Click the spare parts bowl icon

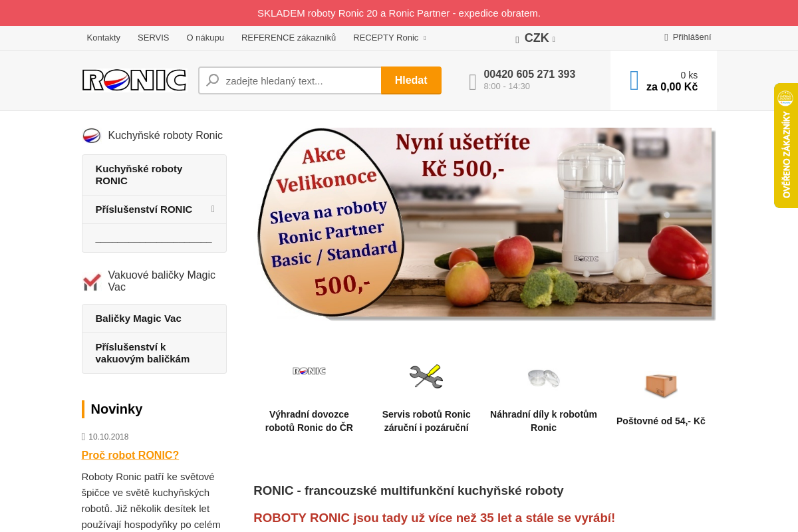coord(544,377)
